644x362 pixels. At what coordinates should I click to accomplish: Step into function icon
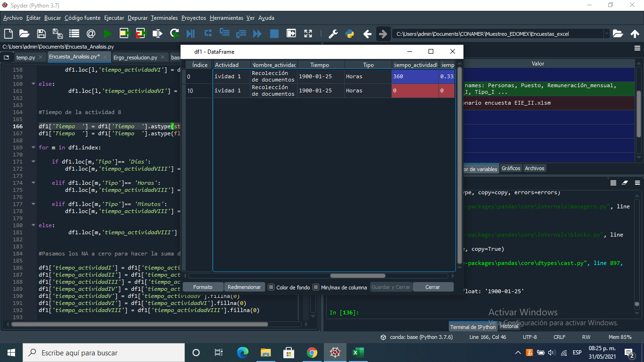tap(224, 33)
